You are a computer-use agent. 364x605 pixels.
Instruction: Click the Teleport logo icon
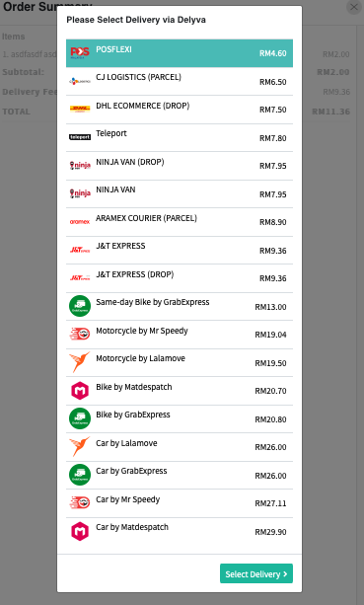pos(80,137)
